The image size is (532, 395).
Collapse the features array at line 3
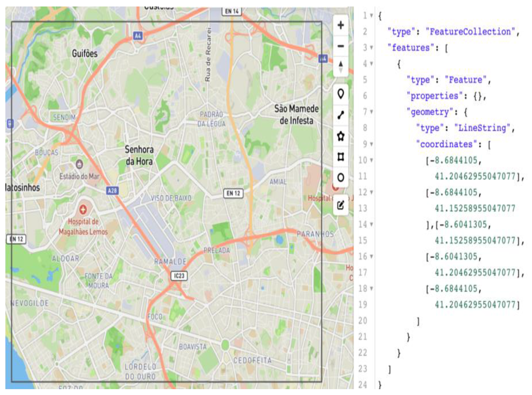371,48
